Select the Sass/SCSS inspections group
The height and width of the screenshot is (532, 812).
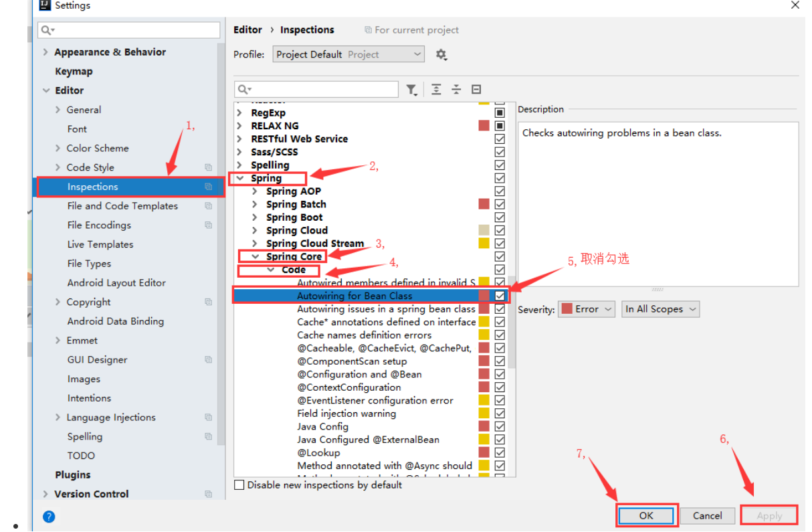tap(274, 152)
